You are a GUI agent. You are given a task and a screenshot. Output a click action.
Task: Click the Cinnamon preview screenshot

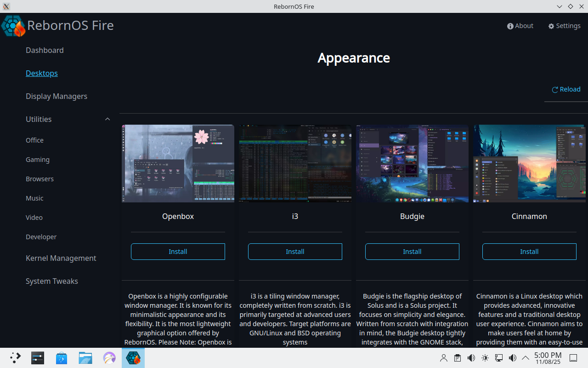click(529, 163)
